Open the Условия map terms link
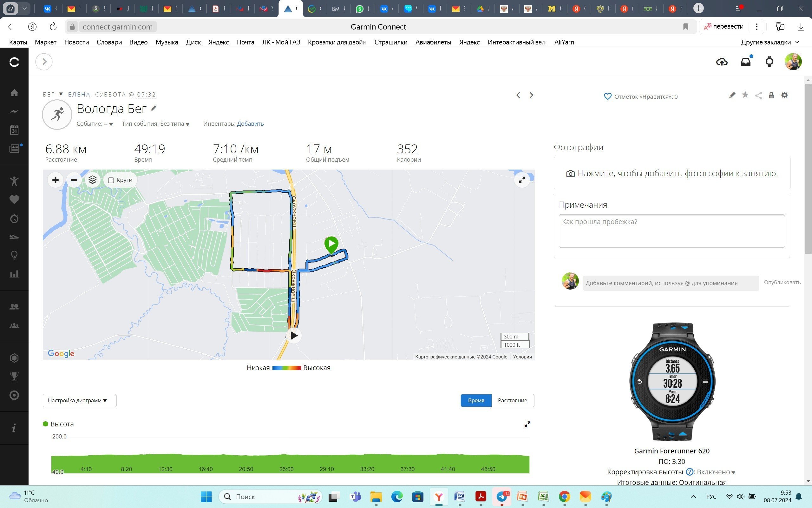Viewport: 812px width, 508px height. (522, 357)
